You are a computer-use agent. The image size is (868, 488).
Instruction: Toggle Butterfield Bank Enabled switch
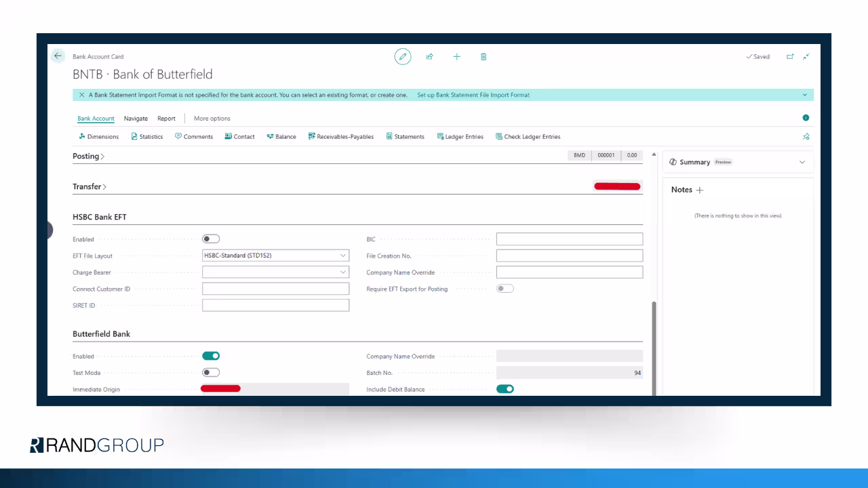[x=211, y=356]
